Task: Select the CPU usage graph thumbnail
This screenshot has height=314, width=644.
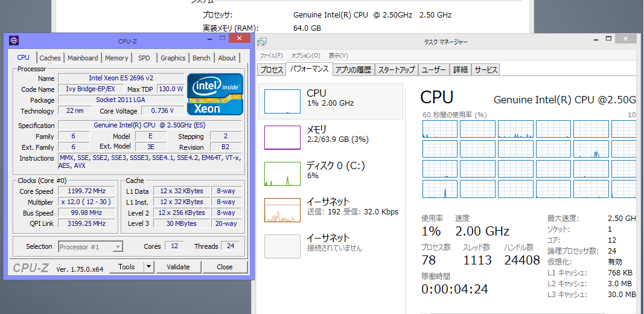Action: point(282,101)
